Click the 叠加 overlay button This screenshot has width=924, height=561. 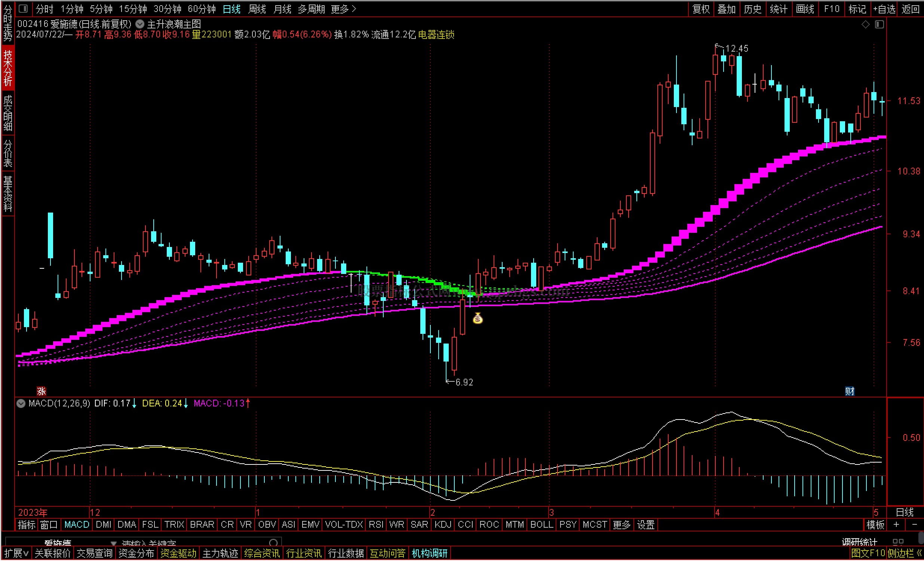coord(727,9)
